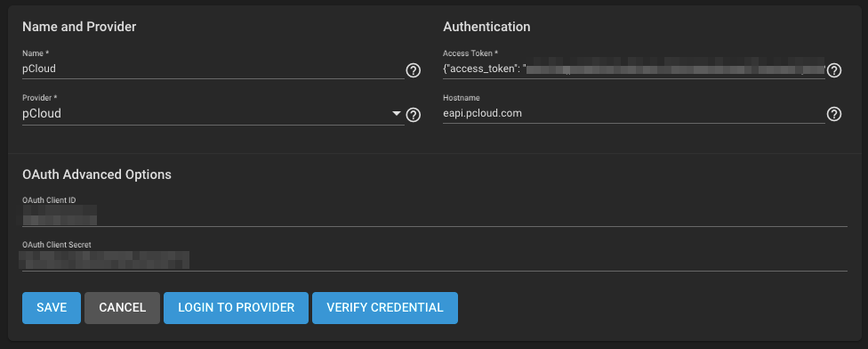The width and height of the screenshot is (868, 349).
Task: Click into the Name input containing pCloud
Action: [x=213, y=69]
